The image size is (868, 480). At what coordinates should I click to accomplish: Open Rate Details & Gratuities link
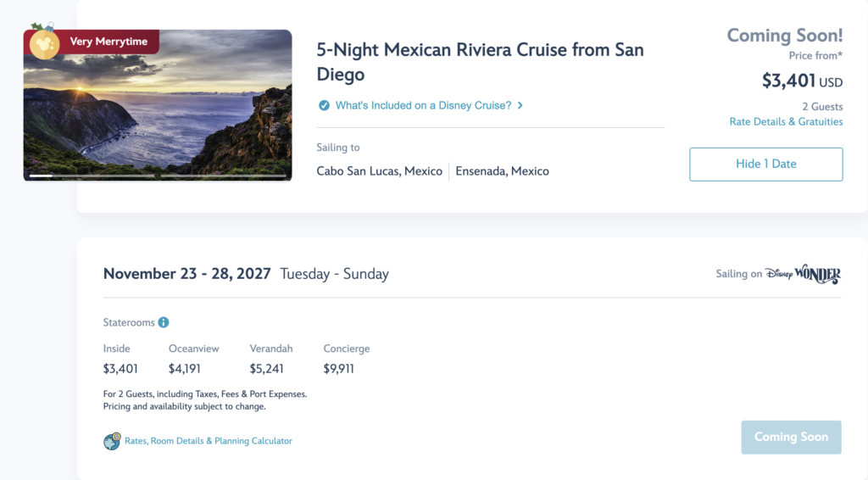coord(786,122)
